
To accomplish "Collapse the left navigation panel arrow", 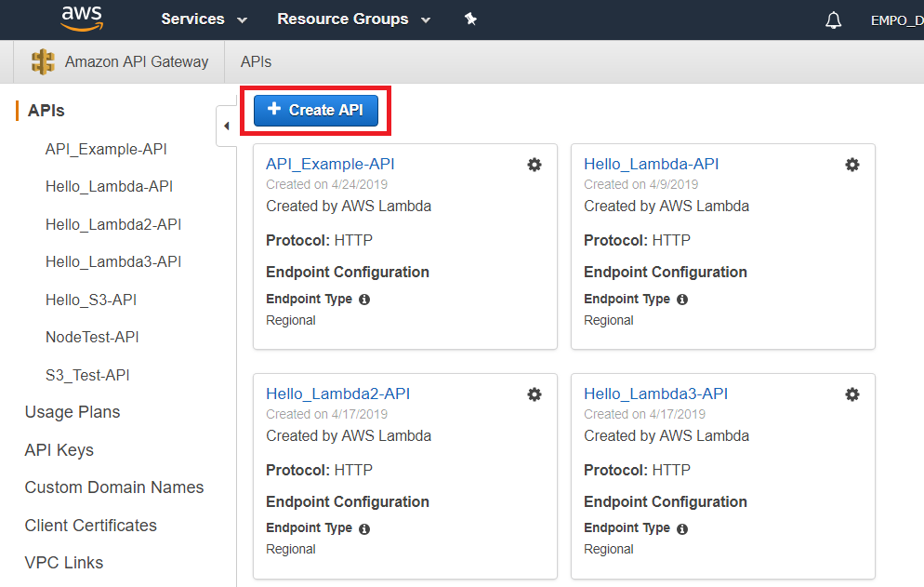I will (x=226, y=126).
